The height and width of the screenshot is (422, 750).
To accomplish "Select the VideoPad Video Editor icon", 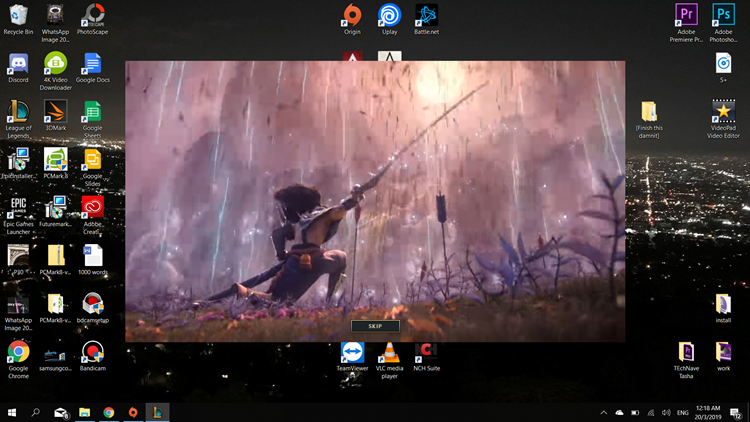I will [723, 119].
